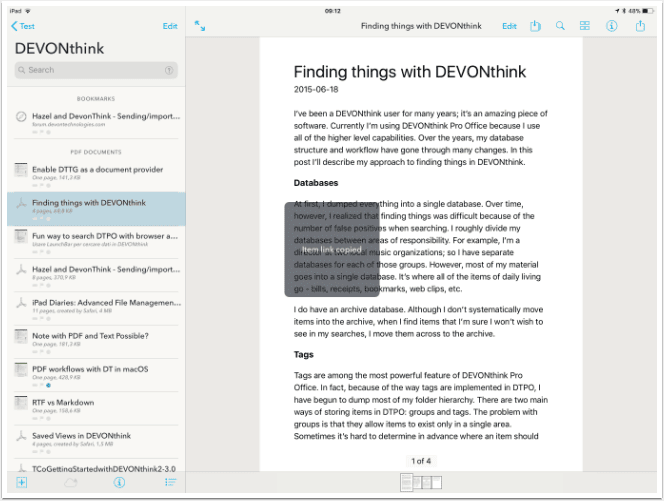This screenshot has height=501, width=664.
Task: Tap the document date 2015-06-18
Action: pyautogui.click(x=316, y=89)
